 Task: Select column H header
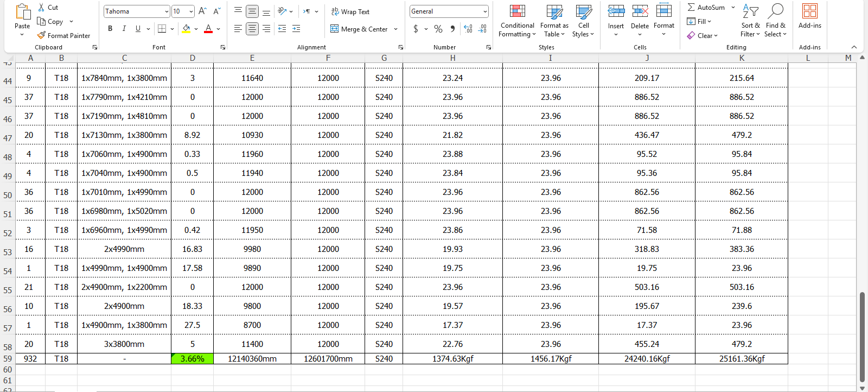(x=452, y=58)
